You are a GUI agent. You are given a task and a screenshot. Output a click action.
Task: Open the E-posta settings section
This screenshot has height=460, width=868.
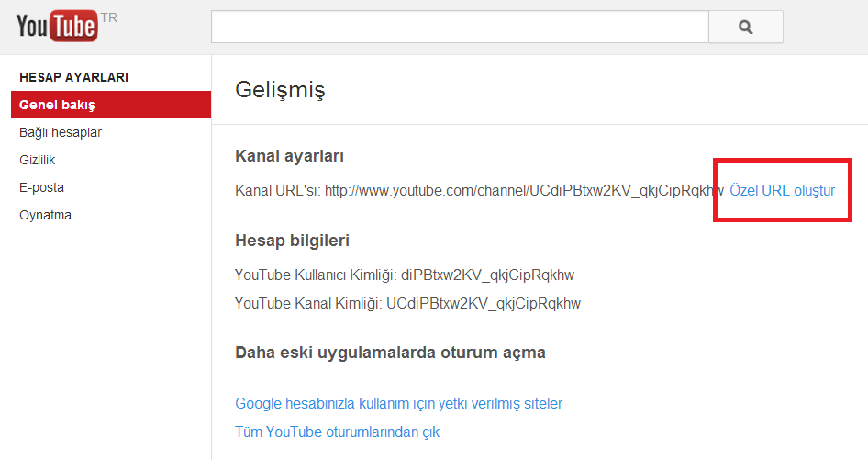tap(41, 187)
